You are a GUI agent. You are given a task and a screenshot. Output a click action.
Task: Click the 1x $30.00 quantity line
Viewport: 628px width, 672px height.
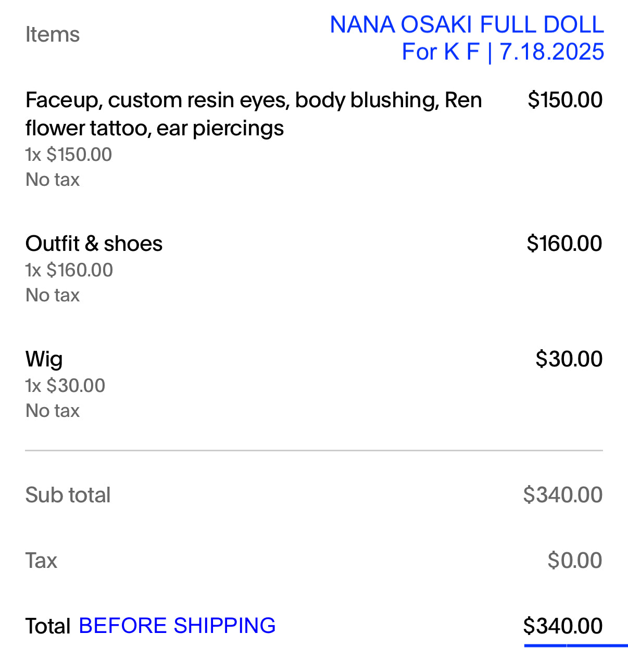[66, 386]
